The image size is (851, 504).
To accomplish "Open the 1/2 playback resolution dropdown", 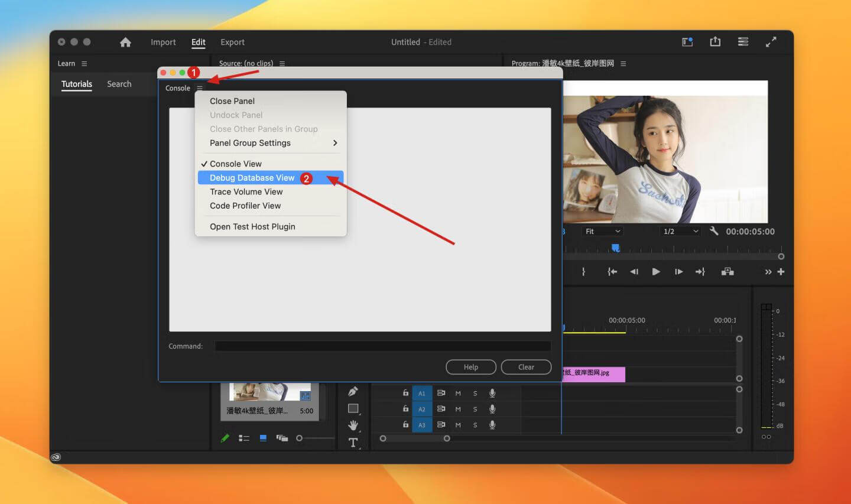I will coord(680,231).
